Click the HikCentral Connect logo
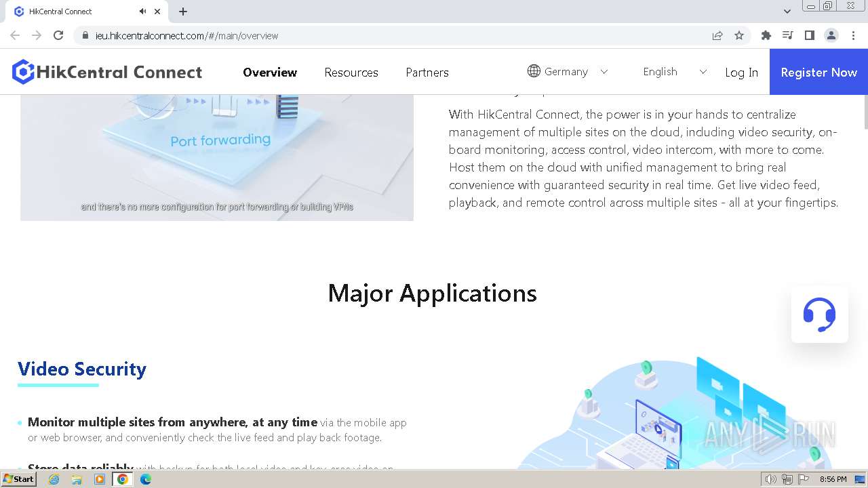Screen dimensions: 868x488 [107, 72]
